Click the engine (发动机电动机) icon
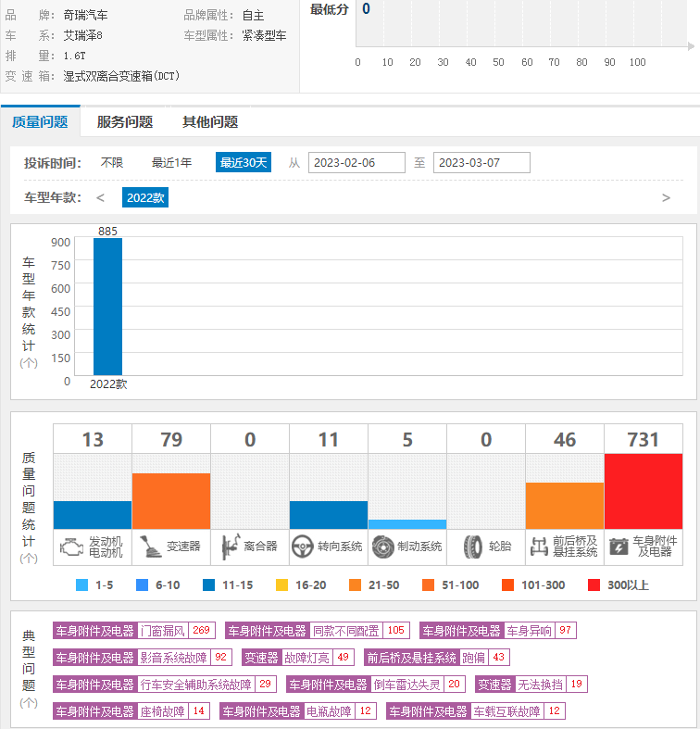The image size is (700, 729). click(70, 547)
